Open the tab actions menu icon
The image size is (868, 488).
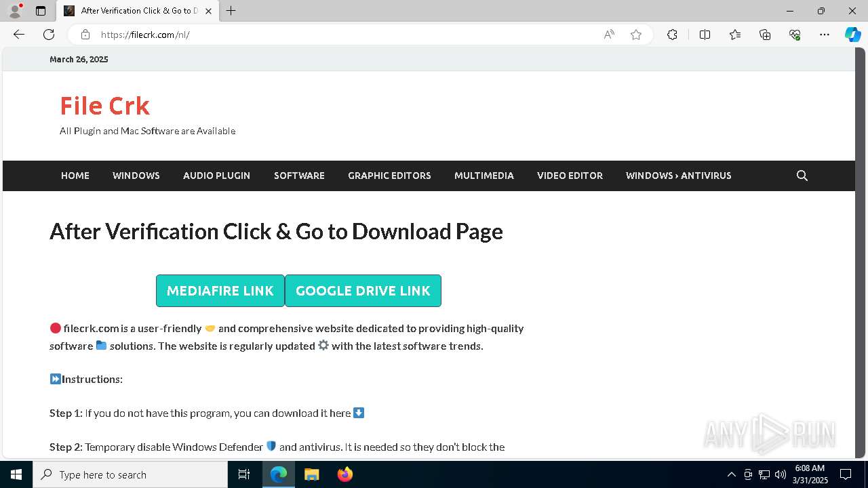click(41, 11)
